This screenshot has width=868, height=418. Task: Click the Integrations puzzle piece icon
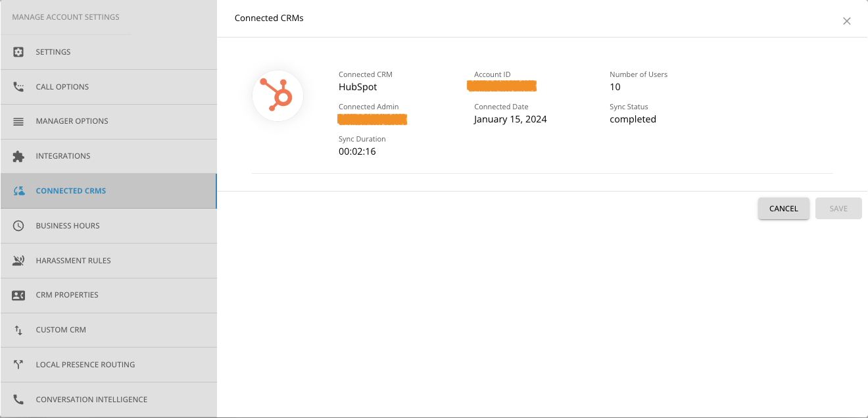[18, 156]
